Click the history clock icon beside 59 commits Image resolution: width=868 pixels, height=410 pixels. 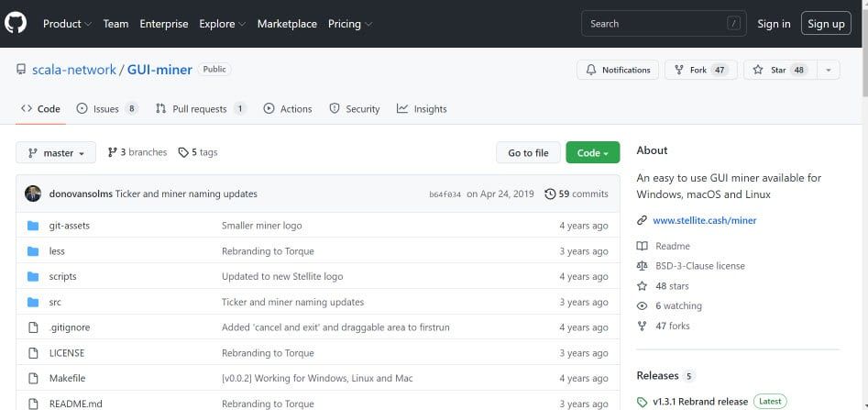tap(550, 194)
